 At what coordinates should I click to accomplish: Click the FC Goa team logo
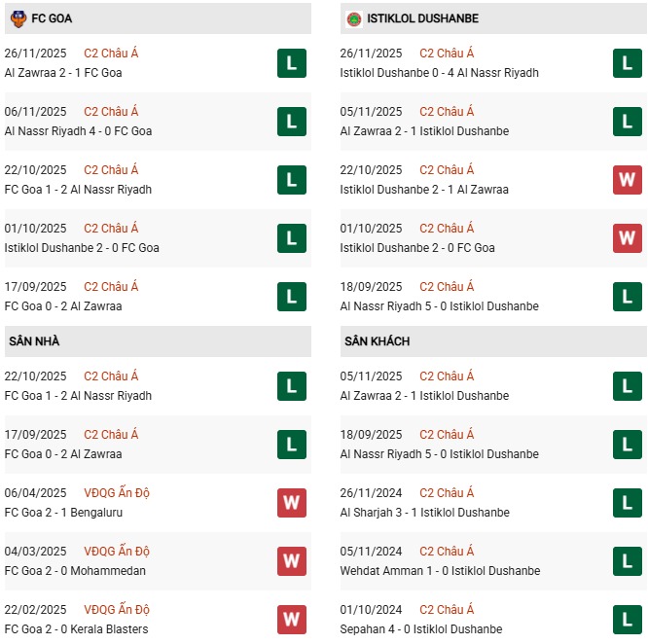(18, 18)
